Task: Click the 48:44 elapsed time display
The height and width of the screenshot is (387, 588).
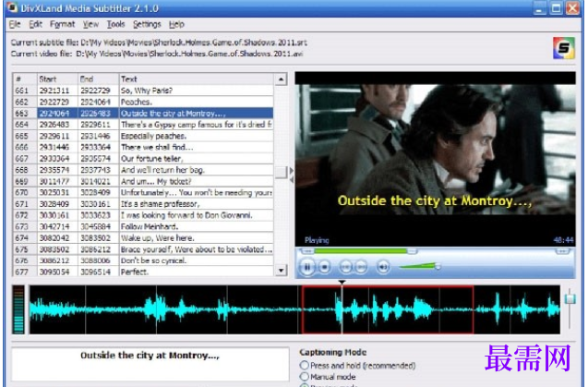Action: point(563,240)
